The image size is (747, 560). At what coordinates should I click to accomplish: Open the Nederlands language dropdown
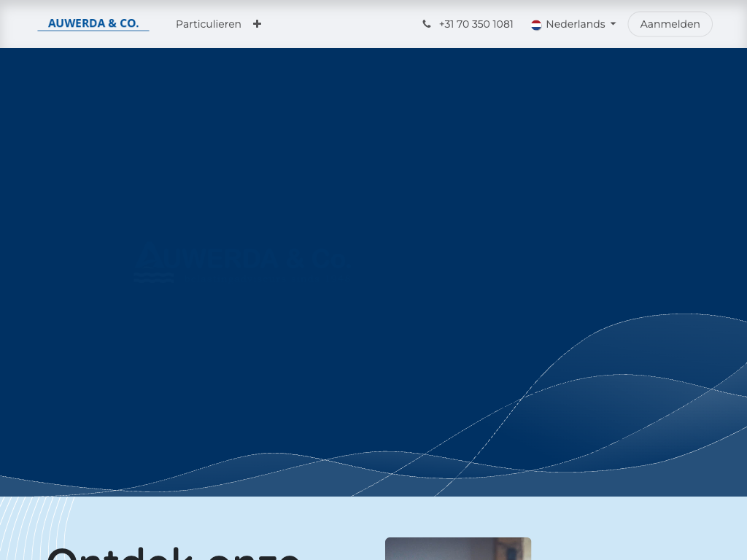575,24
